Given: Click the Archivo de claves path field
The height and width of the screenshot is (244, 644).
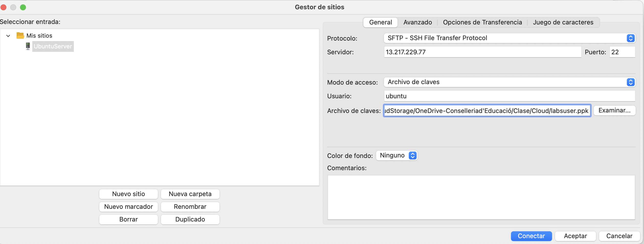Looking at the screenshot, I should pyautogui.click(x=487, y=111).
